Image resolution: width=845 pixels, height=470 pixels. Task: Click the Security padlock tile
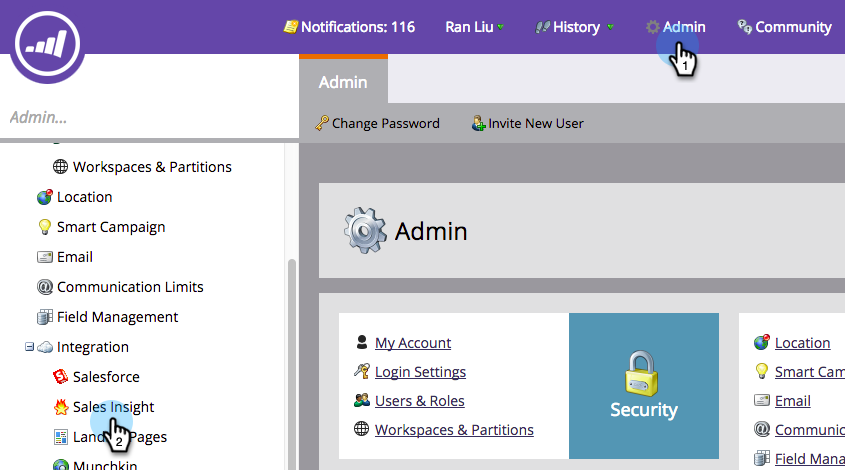tap(643, 385)
